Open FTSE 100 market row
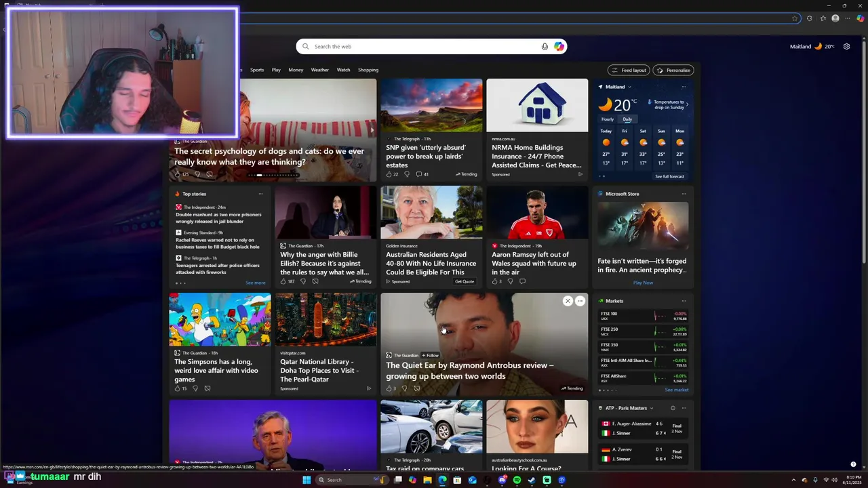 tap(643, 316)
